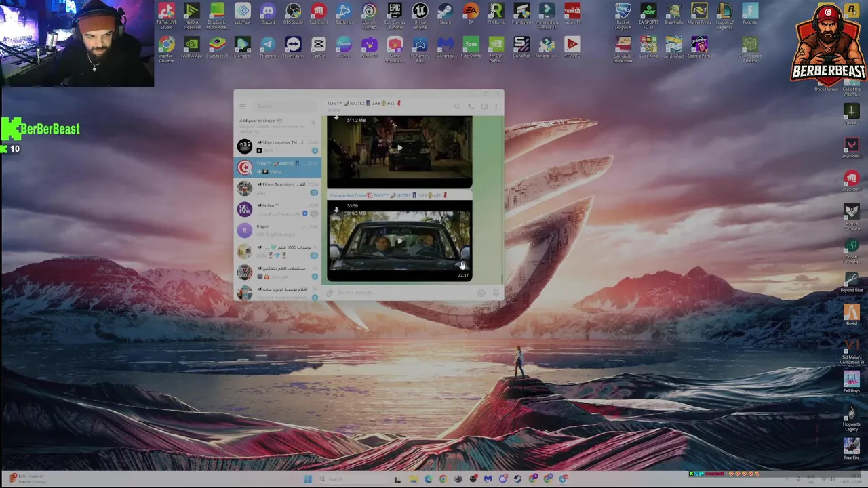Open NVIDIA App desktop shortcut
Viewport: 868px width, 488px height.
pos(192,48)
